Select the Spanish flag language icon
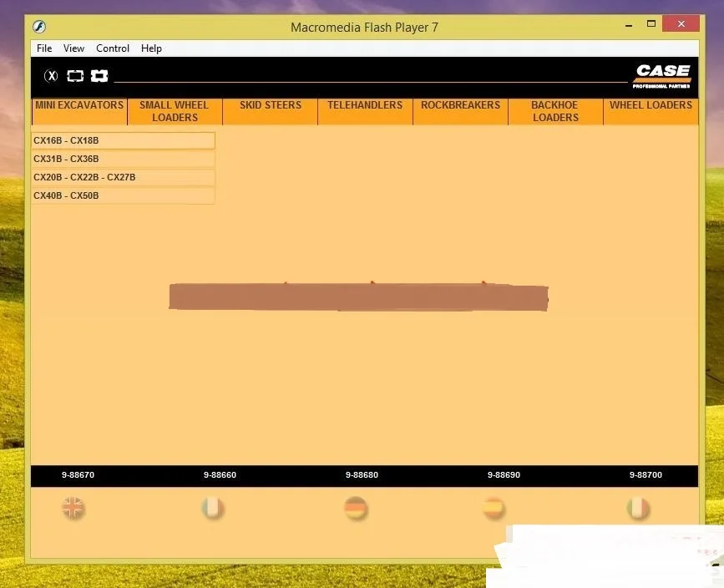Viewport: 724px width, 588px height. pos(494,508)
